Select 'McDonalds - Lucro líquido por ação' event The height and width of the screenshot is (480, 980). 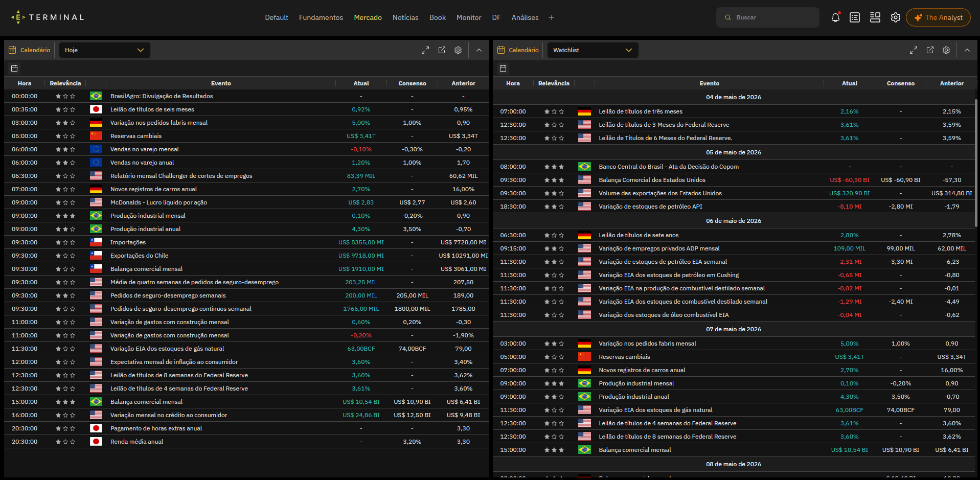click(158, 202)
